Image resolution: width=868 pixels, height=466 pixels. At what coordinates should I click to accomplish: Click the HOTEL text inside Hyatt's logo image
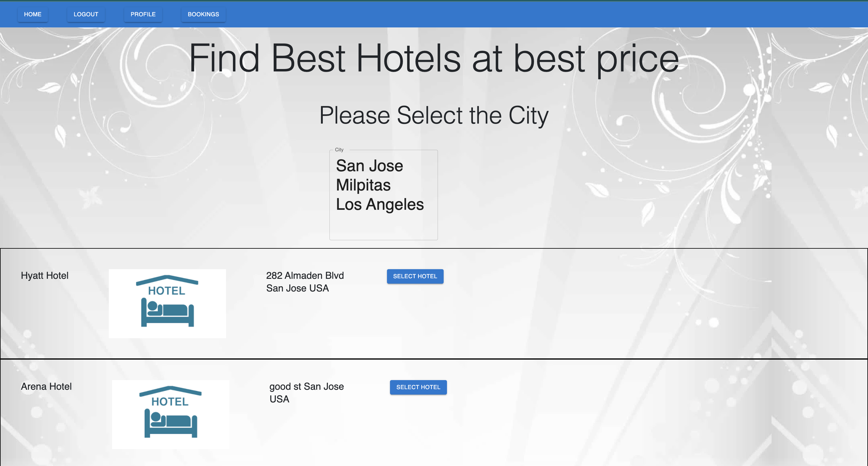(x=167, y=291)
